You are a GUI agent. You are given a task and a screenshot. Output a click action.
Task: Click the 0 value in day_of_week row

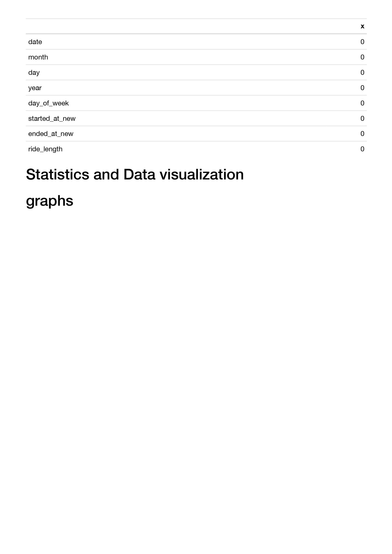(362, 103)
